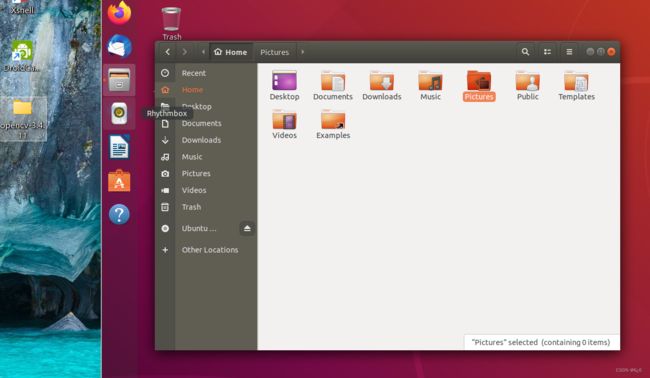
Task: Launch Rhythmbox from the dock
Action: click(119, 113)
